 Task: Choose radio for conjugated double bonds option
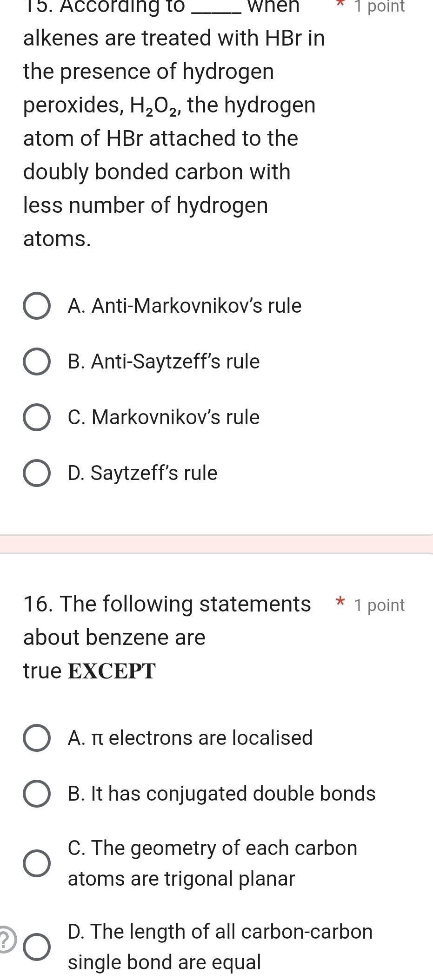(x=37, y=794)
